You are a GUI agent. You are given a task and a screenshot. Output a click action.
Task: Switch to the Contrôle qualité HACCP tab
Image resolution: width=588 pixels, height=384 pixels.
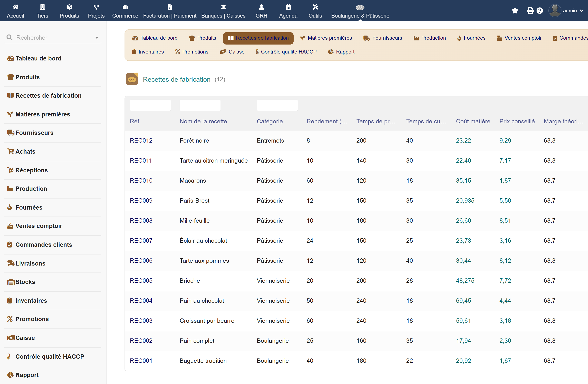coord(286,52)
